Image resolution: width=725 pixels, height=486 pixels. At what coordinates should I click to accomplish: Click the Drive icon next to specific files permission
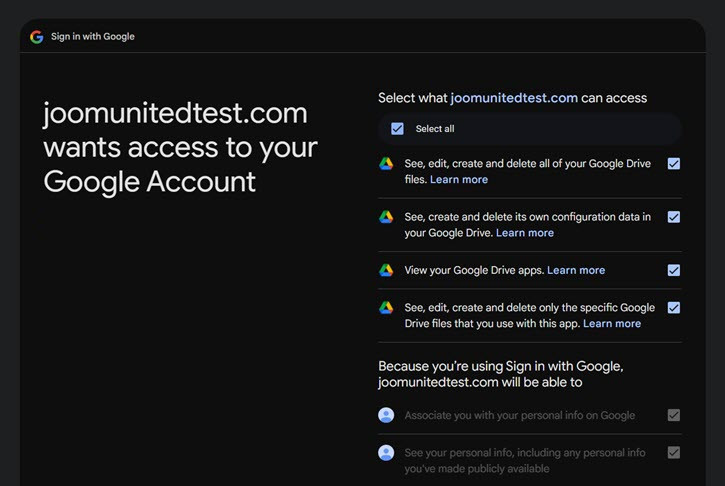[x=386, y=308]
